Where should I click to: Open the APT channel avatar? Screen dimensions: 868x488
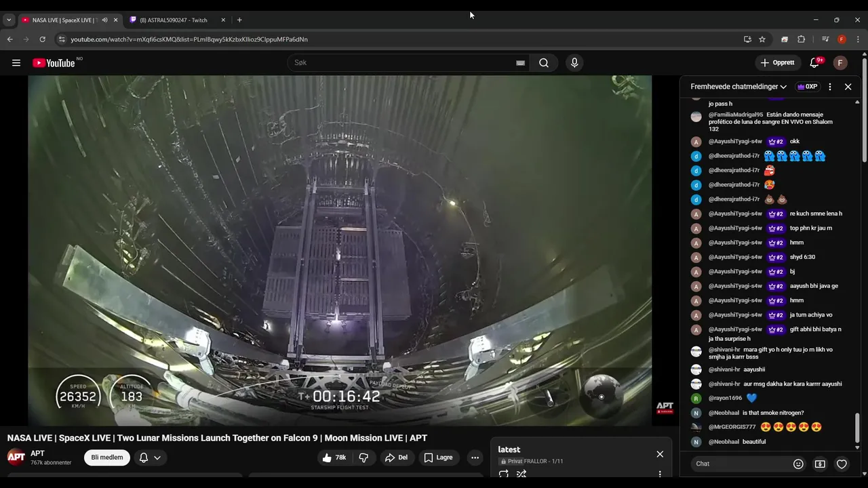16,457
